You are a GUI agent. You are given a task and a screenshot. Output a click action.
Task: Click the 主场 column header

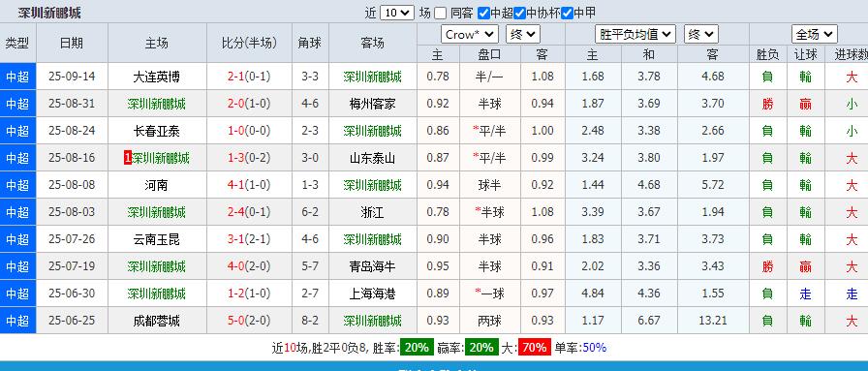pos(157,44)
